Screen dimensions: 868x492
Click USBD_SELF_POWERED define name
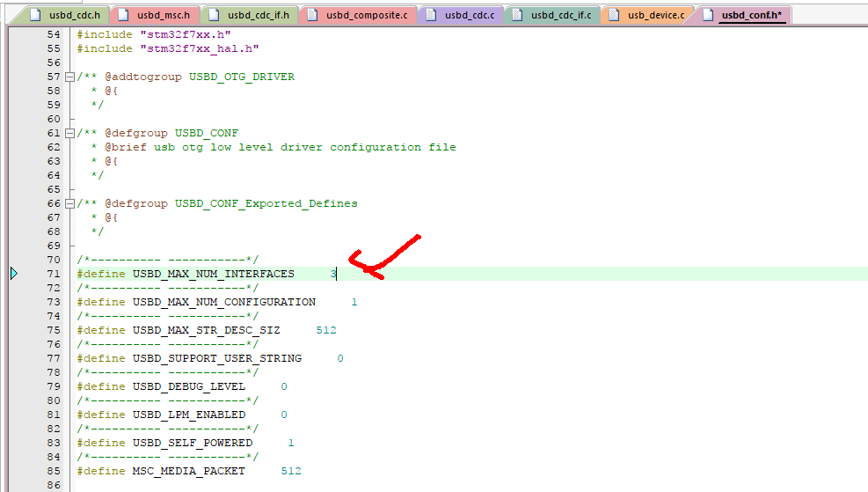click(192, 443)
